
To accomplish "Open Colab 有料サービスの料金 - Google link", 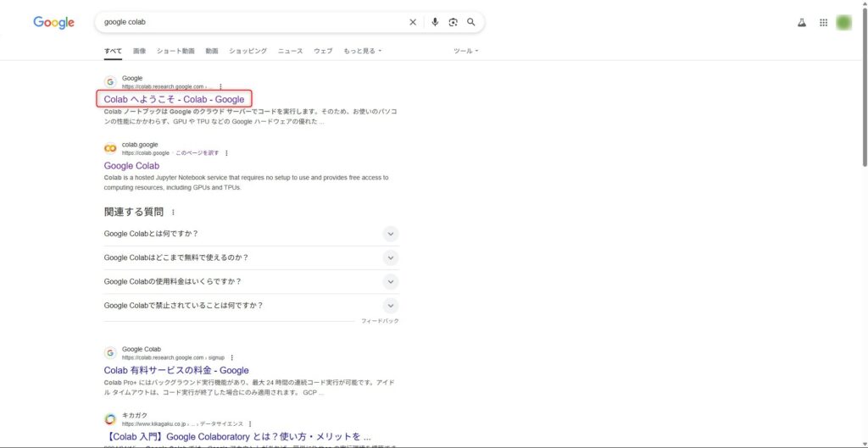I will [x=176, y=371].
